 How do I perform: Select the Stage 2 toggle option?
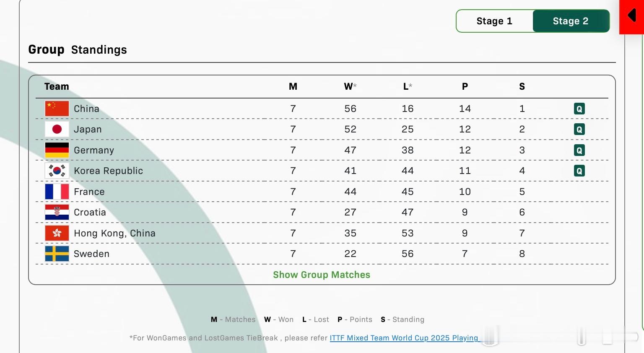(x=571, y=21)
